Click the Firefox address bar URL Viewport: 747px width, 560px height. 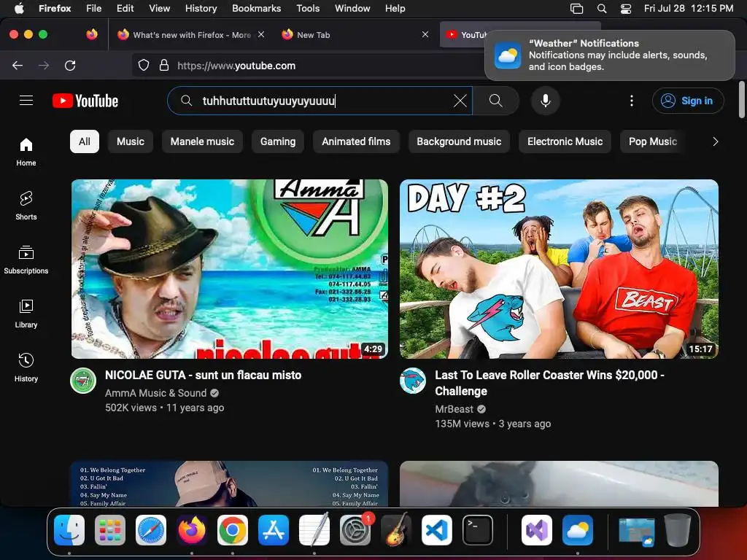click(x=236, y=66)
